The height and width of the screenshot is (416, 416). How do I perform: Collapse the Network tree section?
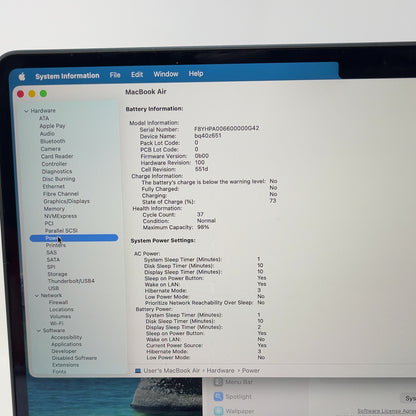(x=37, y=296)
